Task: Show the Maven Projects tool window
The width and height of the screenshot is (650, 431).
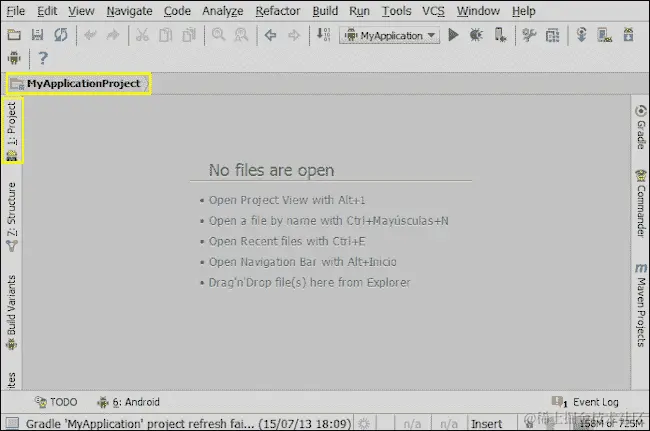Action: 641,305
